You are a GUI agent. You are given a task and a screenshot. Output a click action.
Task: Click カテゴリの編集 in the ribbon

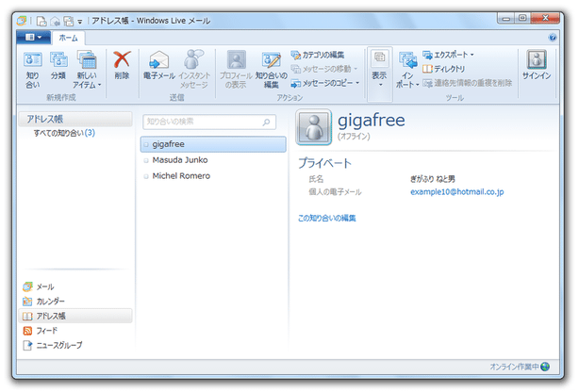click(318, 55)
